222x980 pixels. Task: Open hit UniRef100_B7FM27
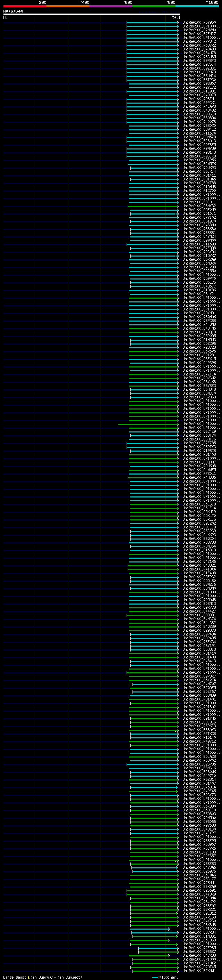[199, 34]
